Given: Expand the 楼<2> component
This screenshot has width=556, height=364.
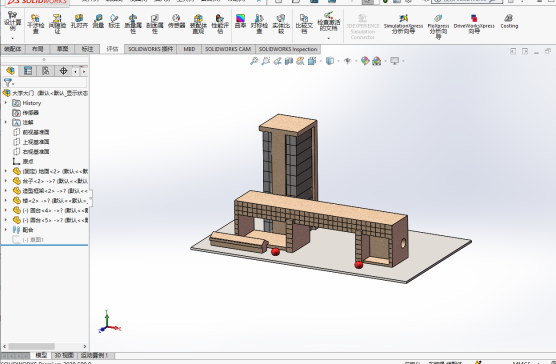Looking at the screenshot, I should (6, 200).
